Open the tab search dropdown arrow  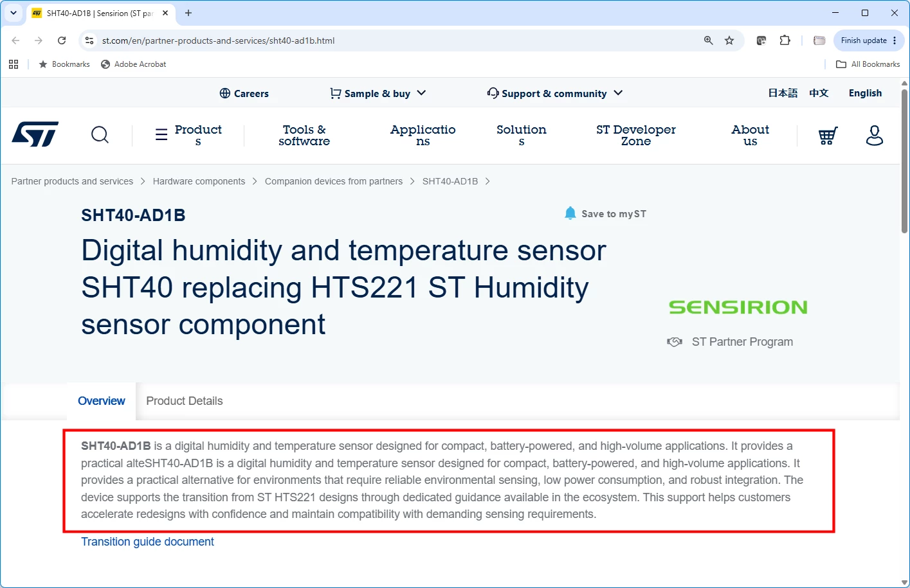(x=14, y=13)
